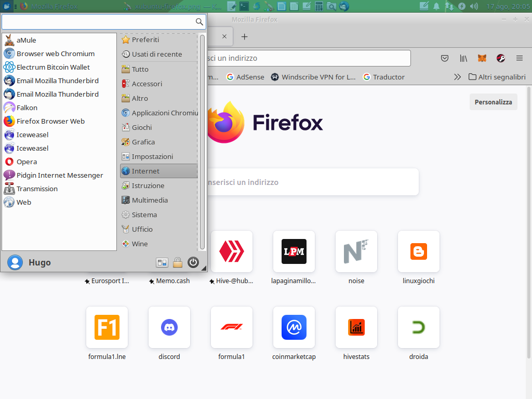Close the current Firefox tab

[x=224, y=36]
